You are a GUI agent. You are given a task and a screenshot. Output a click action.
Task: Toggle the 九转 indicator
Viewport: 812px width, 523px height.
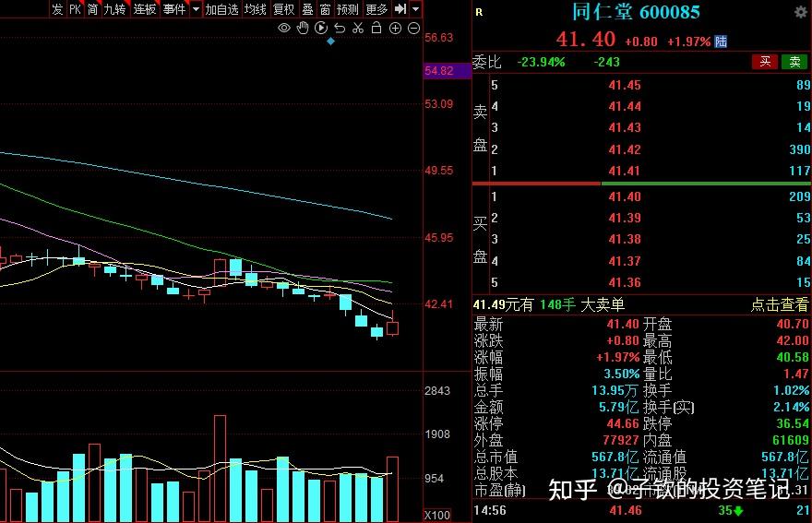coord(114,9)
